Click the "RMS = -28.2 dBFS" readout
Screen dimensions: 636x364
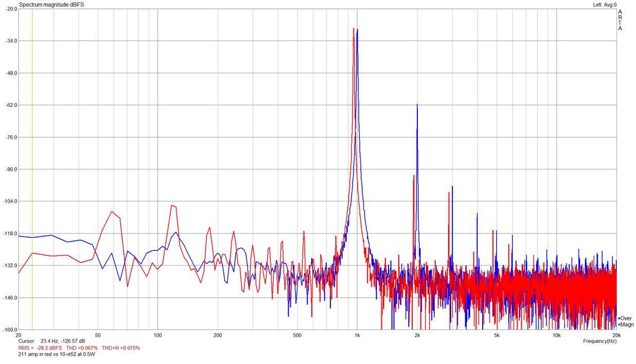(40, 348)
